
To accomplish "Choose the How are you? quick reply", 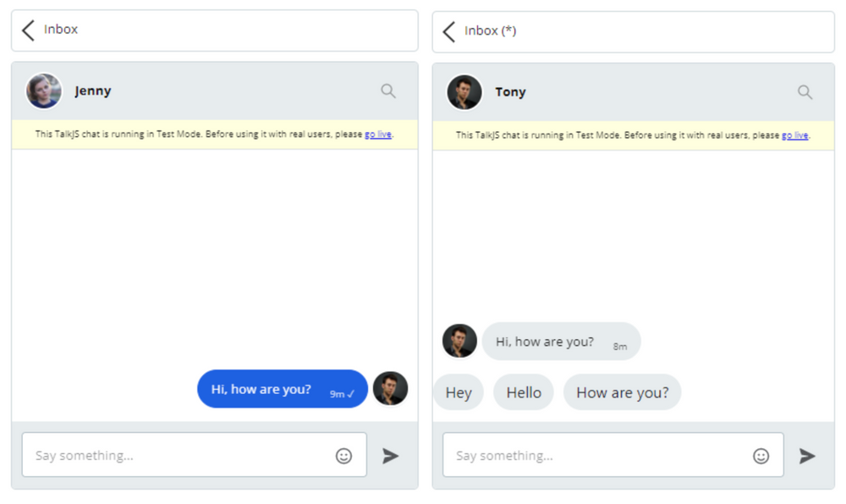I will pyautogui.click(x=622, y=392).
